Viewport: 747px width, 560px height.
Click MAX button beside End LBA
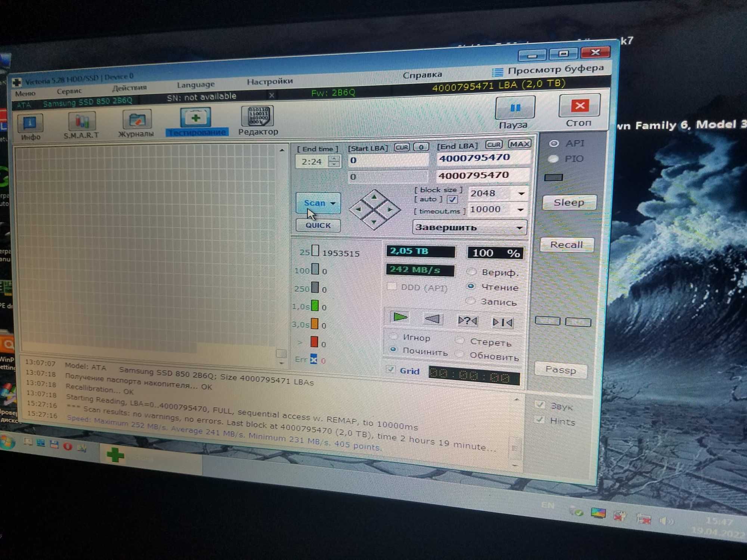pos(520,144)
